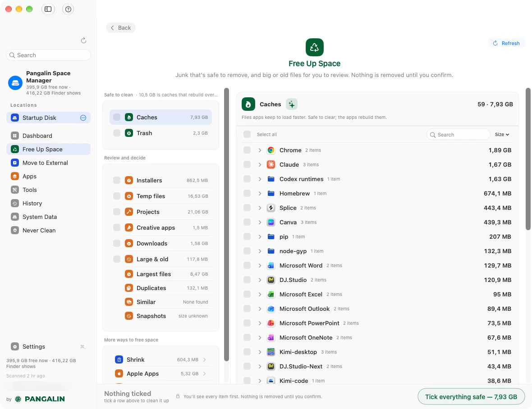This screenshot has width=532, height=409.
Task: Click the Snapshots category icon
Action: click(129, 316)
